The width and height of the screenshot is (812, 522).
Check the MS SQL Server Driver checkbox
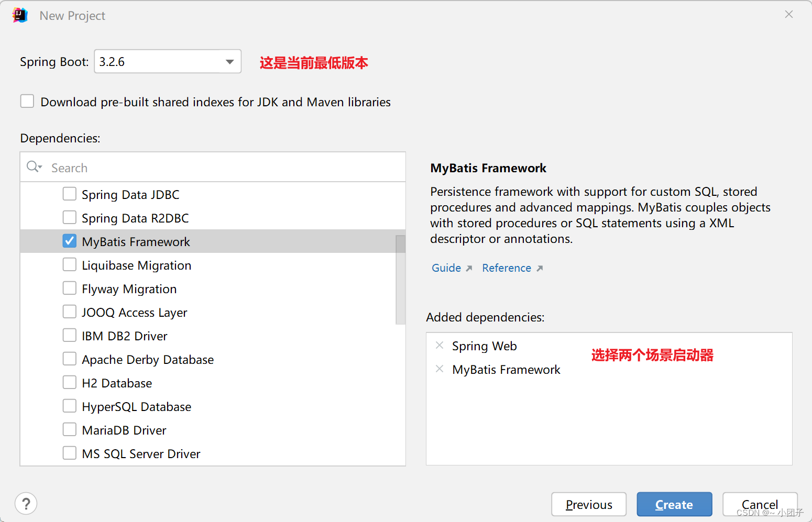pyautogui.click(x=69, y=453)
